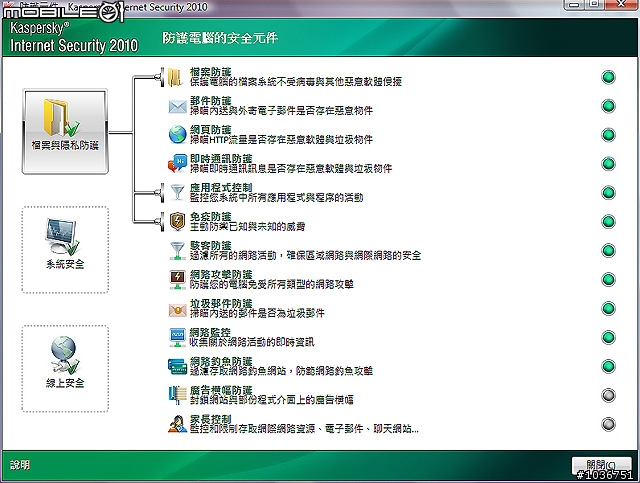Click description text 掃瞄HTTP流量是否存在惡意軟體與垃圾物件
The height and width of the screenshot is (483, 640).
281,140
